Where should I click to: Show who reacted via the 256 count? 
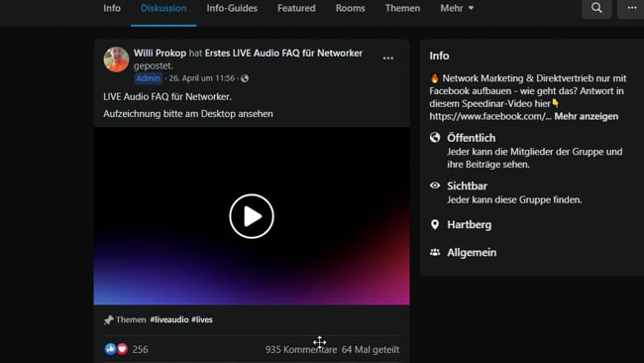click(x=140, y=349)
